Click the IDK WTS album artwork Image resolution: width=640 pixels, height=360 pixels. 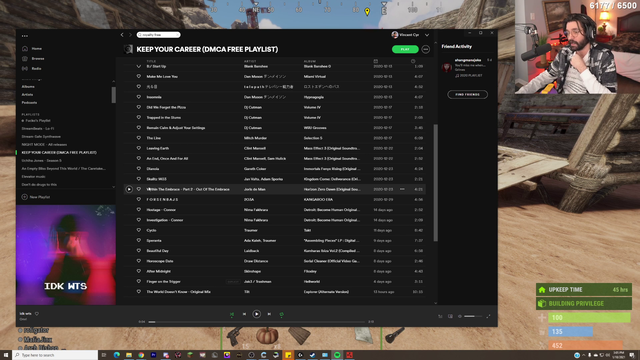tap(66, 255)
